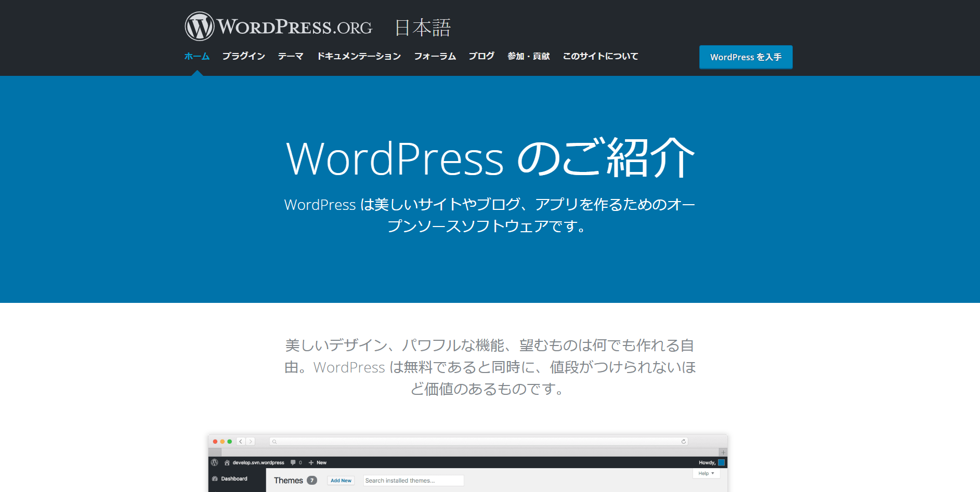Click the Search installed themes field
Screen dimensions: 980x492
click(x=413, y=480)
